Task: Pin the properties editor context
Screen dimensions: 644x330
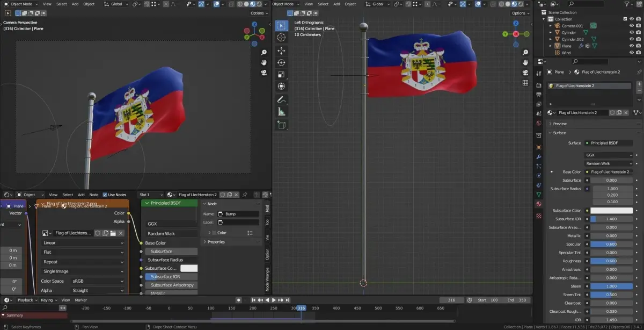Action: pyautogui.click(x=639, y=71)
